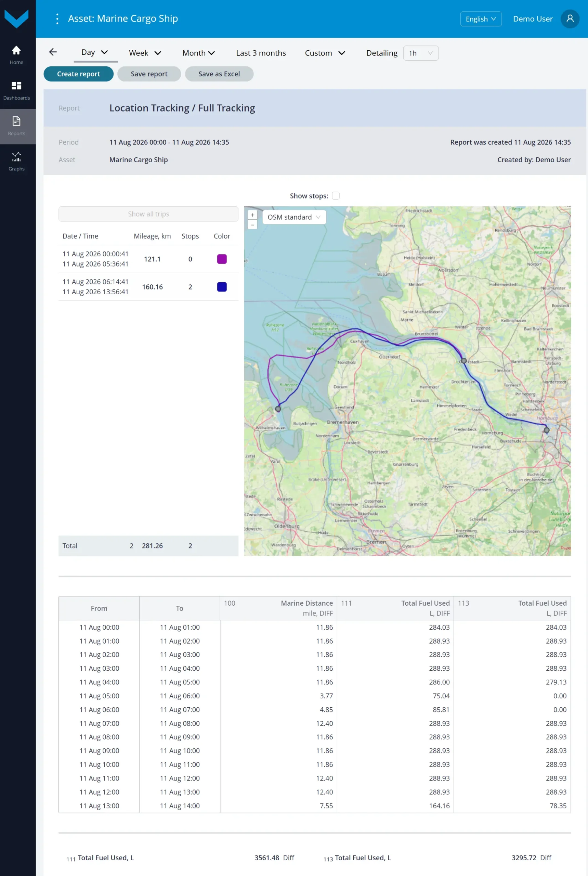The width and height of the screenshot is (588, 876).
Task: Click the 75.04 fuel used cell
Action: point(441,696)
